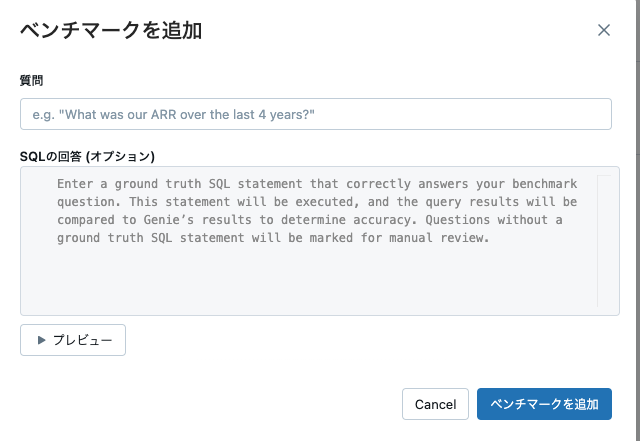The image size is (640, 441).
Task: Click inside the SQLの回答 editor area
Action: (x=320, y=241)
